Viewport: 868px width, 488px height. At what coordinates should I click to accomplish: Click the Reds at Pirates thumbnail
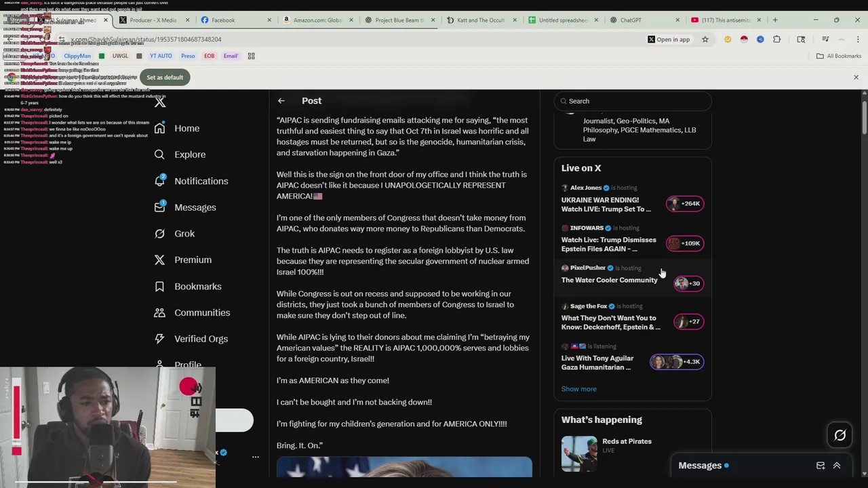tap(579, 453)
